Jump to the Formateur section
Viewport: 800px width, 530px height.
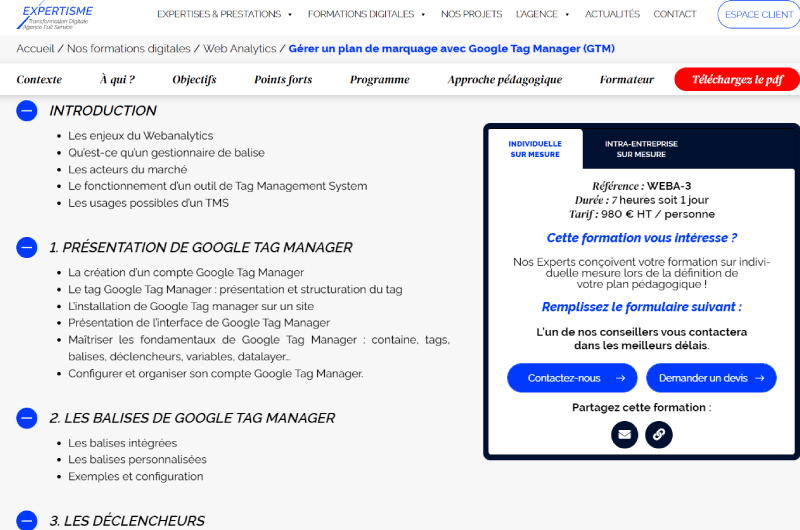click(x=627, y=80)
